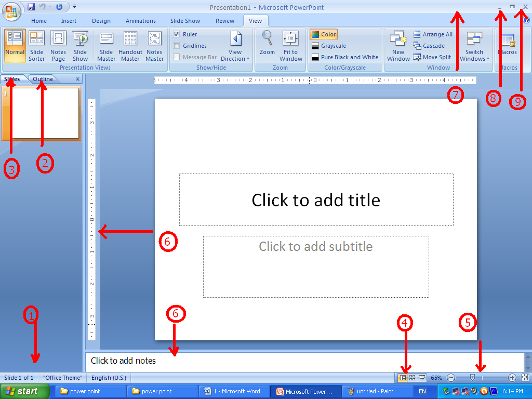Click the 65% zoom level button
The width and height of the screenshot is (532, 399).
pyautogui.click(x=436, y=378)
